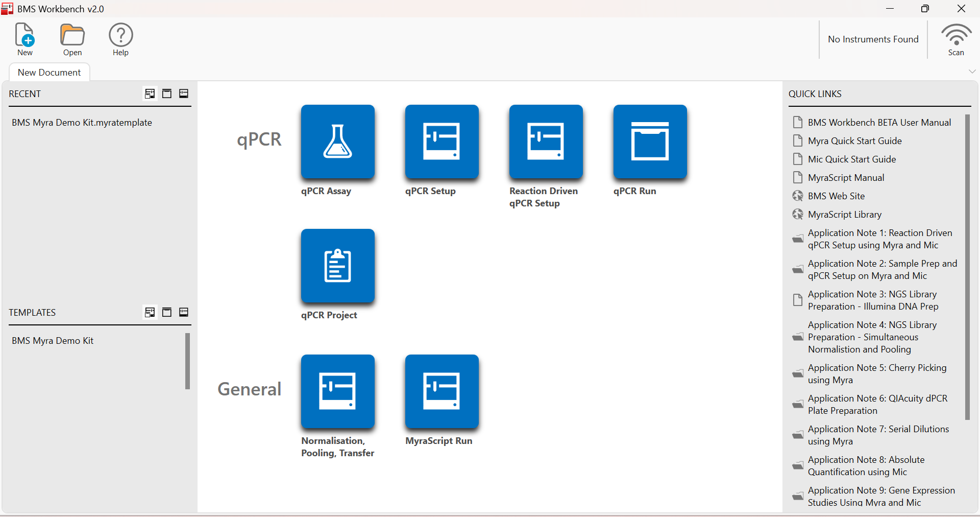Open the MyraScript Manual link
Viewport: 980px width, 517px height.
point(846,178)
